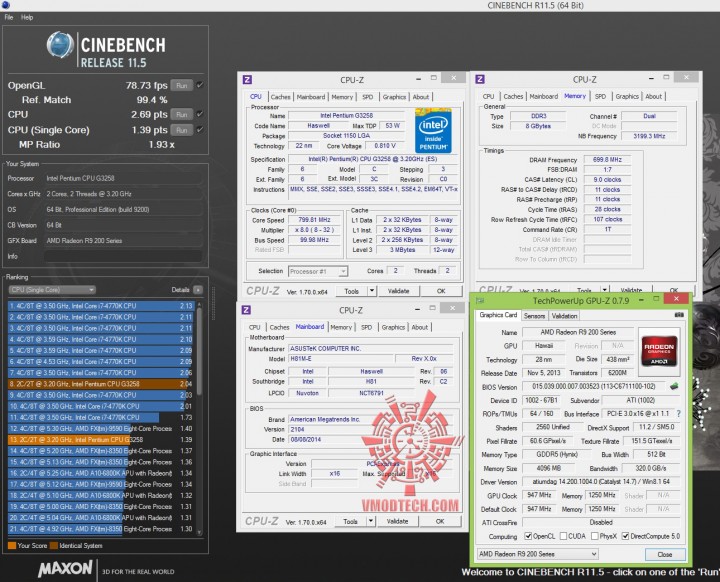Viewport: 720px width, 582px height.
Task: Switch to the Sensors tab in GPU-Z
Action: tap(534, 316)
